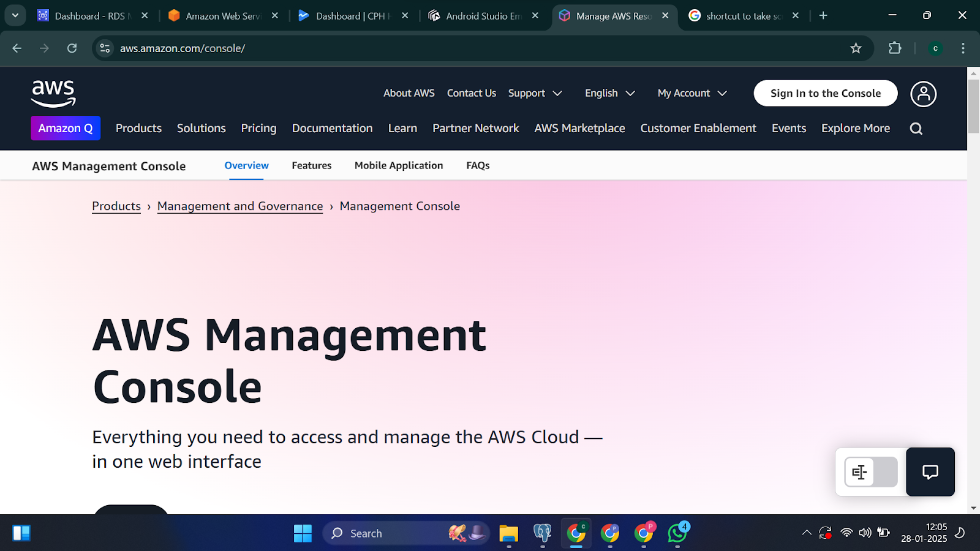Open the user profile icon in AWS header

(923, 94)
